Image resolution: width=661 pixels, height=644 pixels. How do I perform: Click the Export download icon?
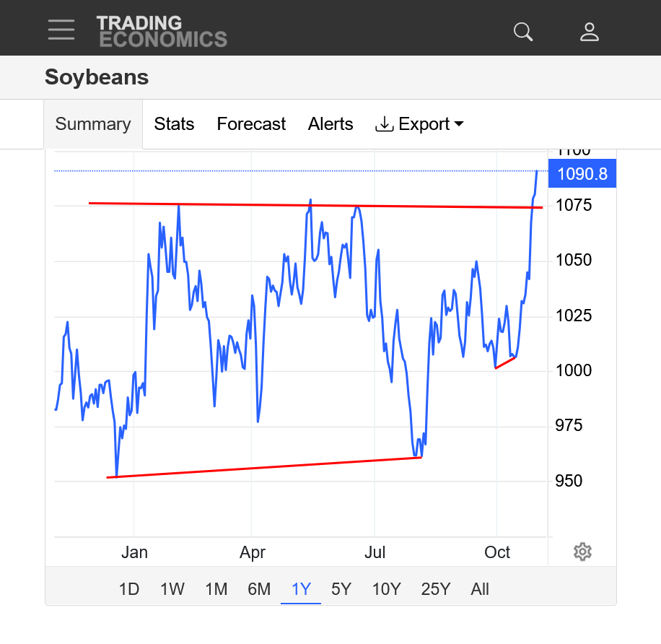[384, 124]
